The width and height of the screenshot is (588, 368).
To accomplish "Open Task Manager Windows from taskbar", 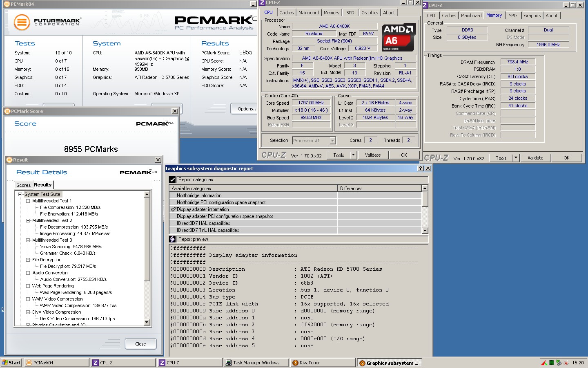I will tap(256, 363).
